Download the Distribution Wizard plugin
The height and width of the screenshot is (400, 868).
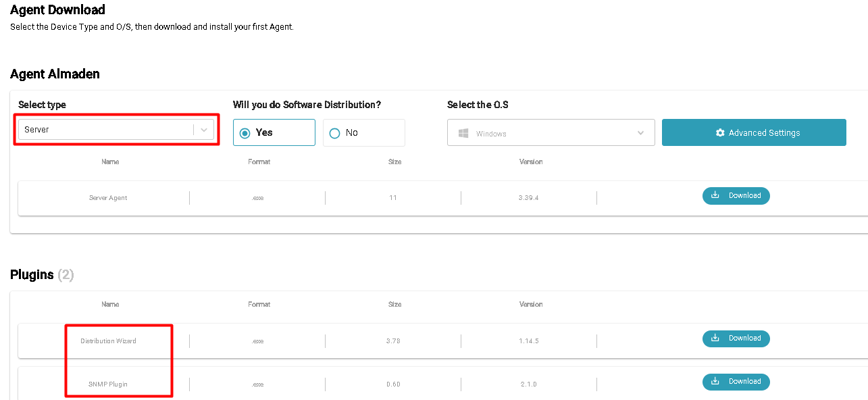tap(736, 338)
